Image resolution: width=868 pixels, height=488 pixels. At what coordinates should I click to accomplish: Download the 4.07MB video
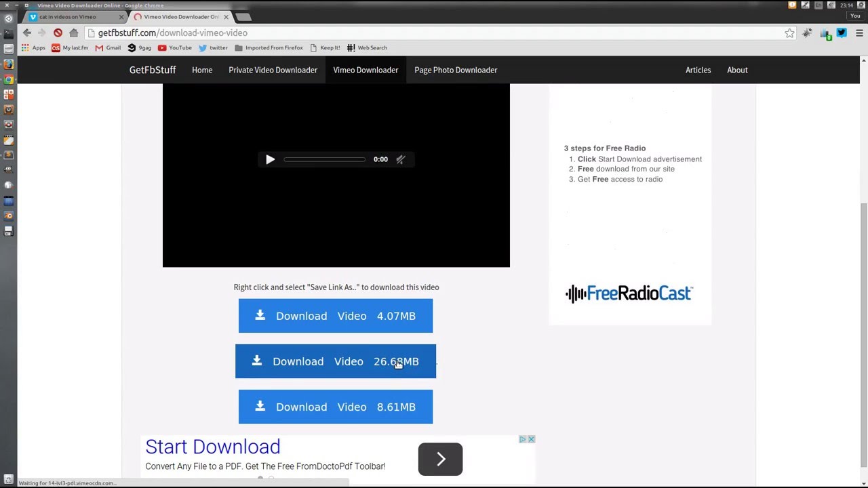(336, 316)
